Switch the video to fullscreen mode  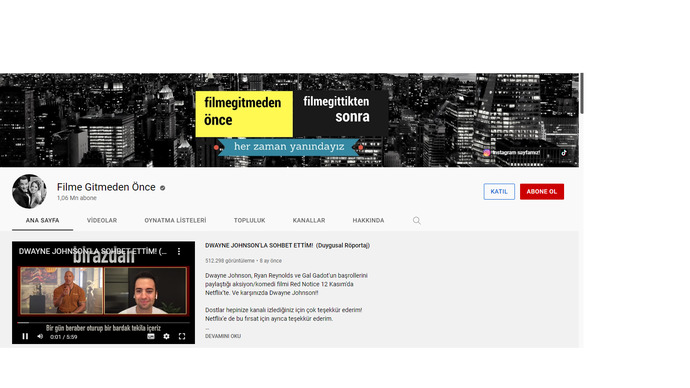tap(182, 337)
